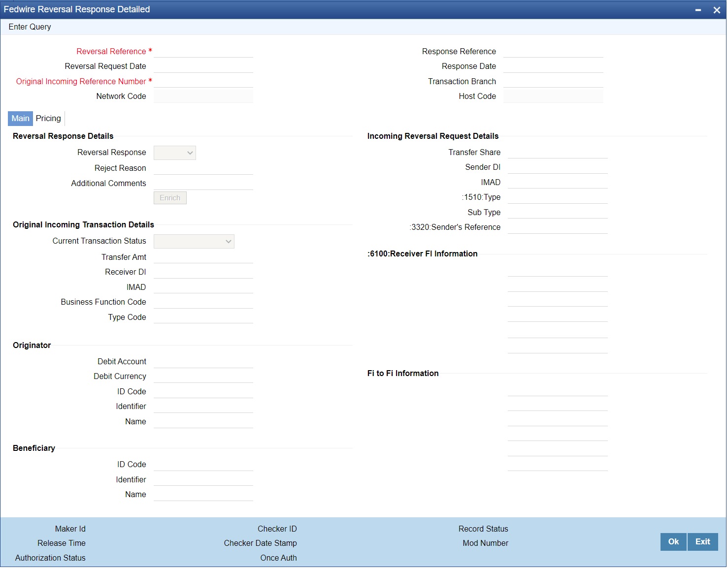
Task: Click the Exit button
Action: point(703,542)
